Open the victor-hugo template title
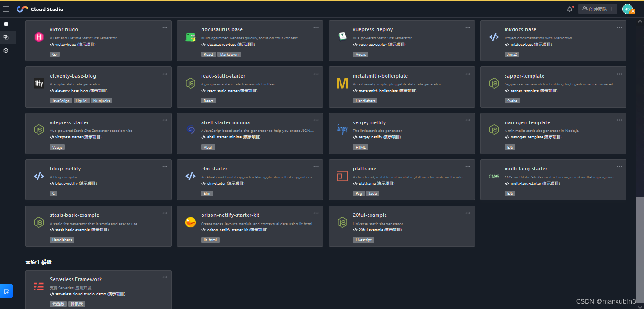The width and height of the screenshot is (644, 309). (x=63, y=29)
